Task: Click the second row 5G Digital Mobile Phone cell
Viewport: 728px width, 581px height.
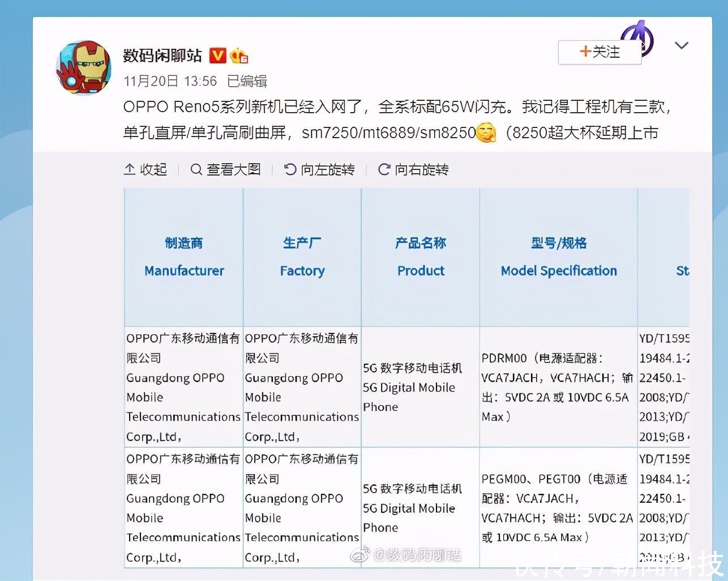Action: (421, 507)
